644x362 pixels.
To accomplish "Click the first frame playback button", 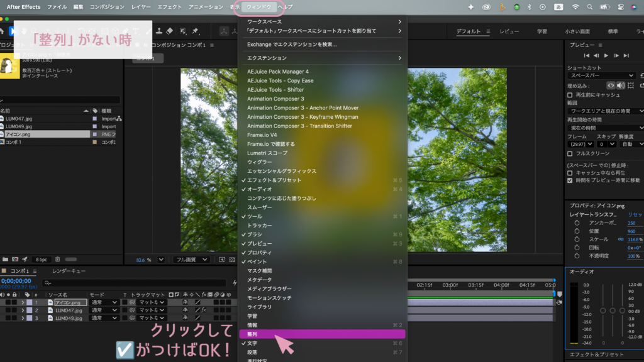I will tap(587, 56).
